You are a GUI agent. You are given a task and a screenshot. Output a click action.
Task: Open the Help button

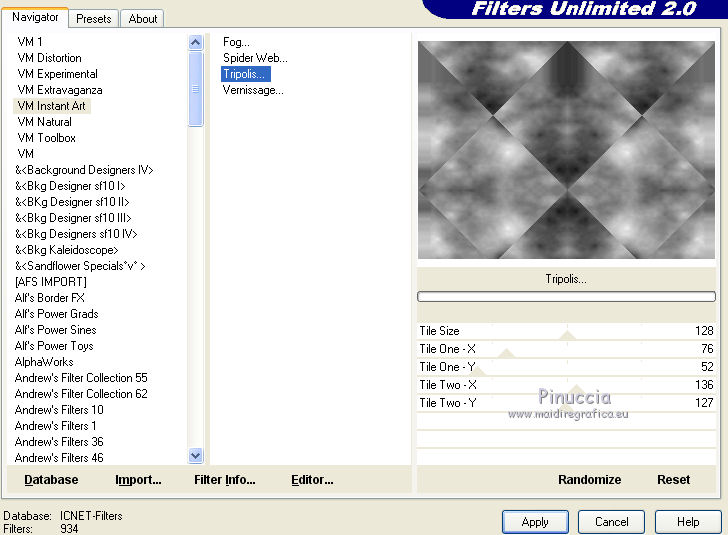click(x=688, y=522)
